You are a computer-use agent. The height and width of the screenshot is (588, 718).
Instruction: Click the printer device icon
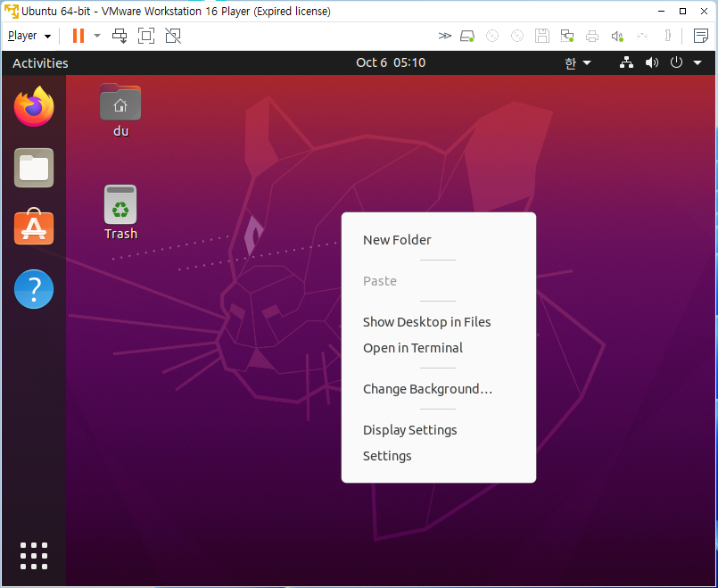click(x=592, y=36)
